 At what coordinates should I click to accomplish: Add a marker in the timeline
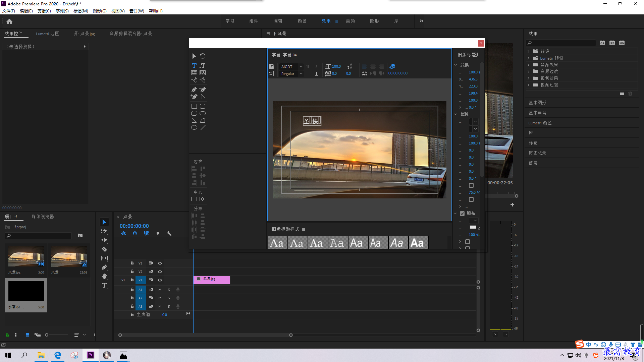point(158,233)
